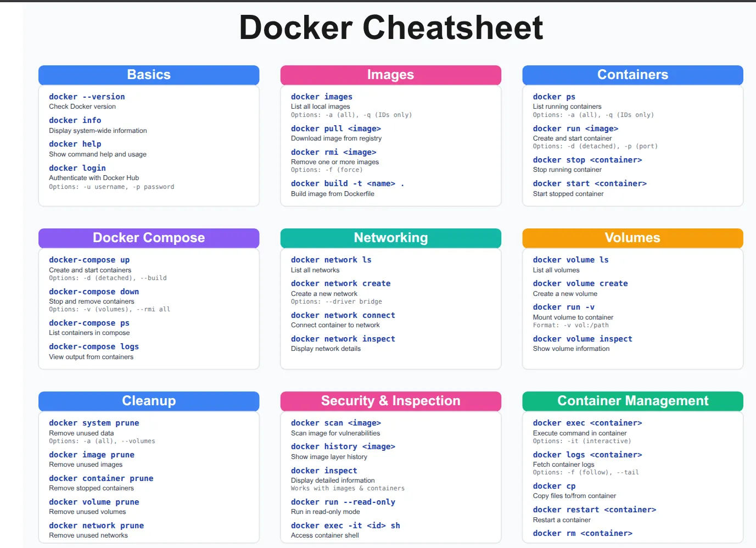Select the Security & Inspection header
This screenshot has height=548, width=756.
point(391,401)
